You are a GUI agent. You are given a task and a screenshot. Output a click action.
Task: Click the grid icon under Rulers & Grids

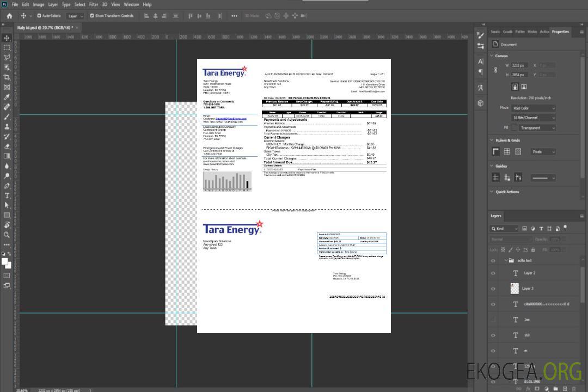(507, 151)
